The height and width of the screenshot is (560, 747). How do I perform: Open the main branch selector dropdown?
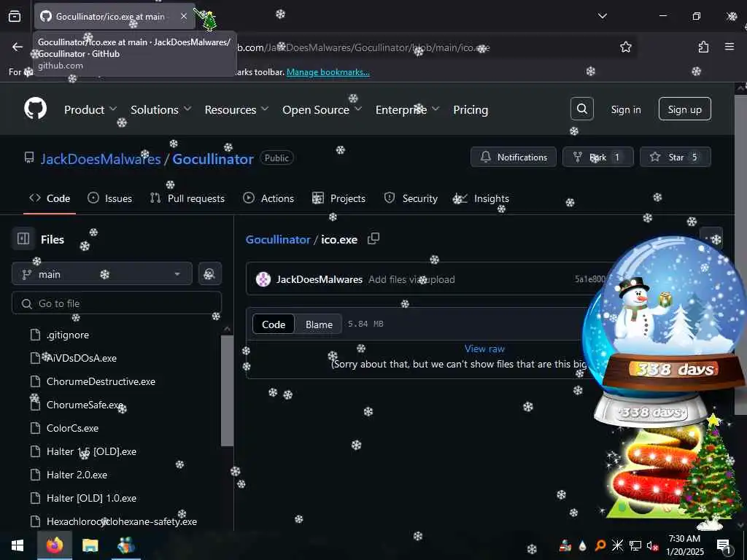[102, 274]
